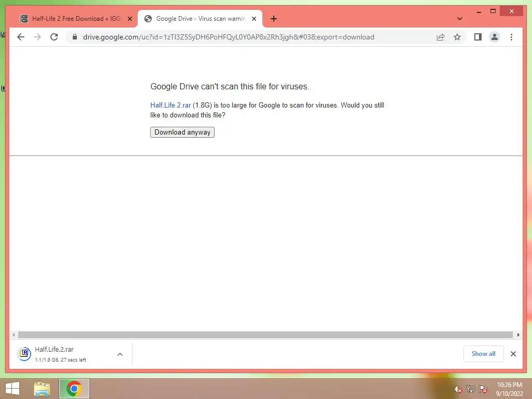Open Chrome's three-dot menu
Viewport: 532px width, 399px height.
click(511, 37)
